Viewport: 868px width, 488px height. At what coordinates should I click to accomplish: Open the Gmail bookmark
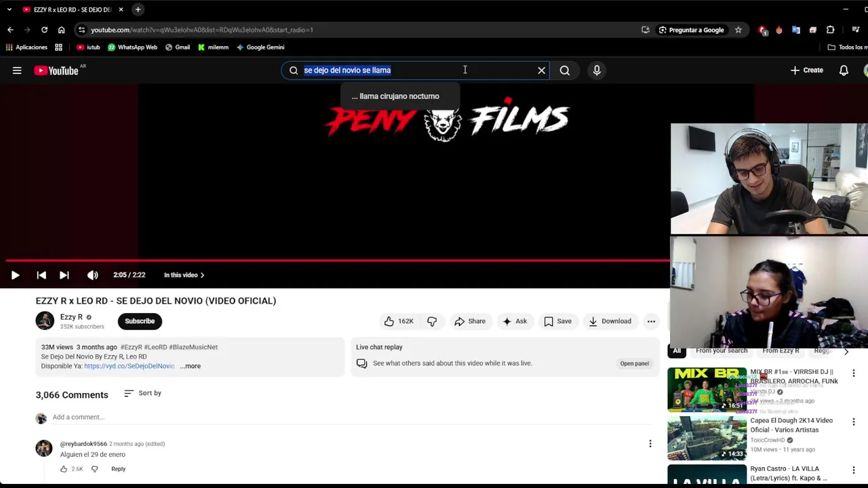point(178,47)
